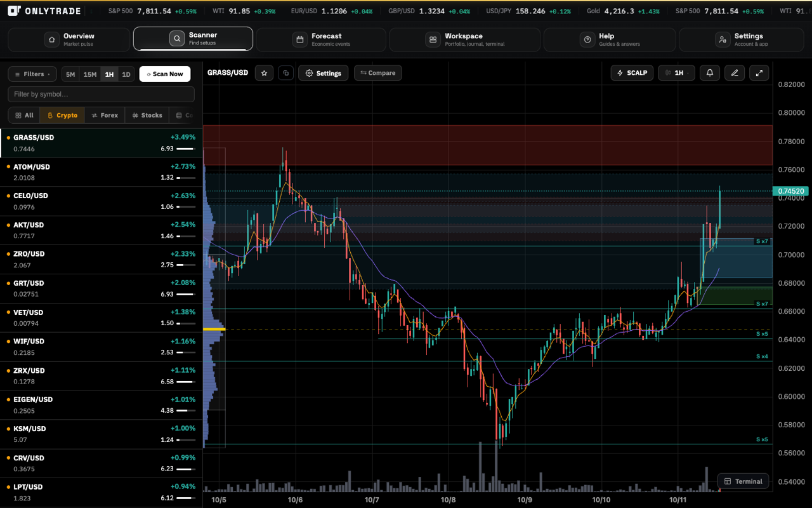Open AKT/USD from the scanner list
This screenshot has height=508, width=812.
click(x=101, y=231)
